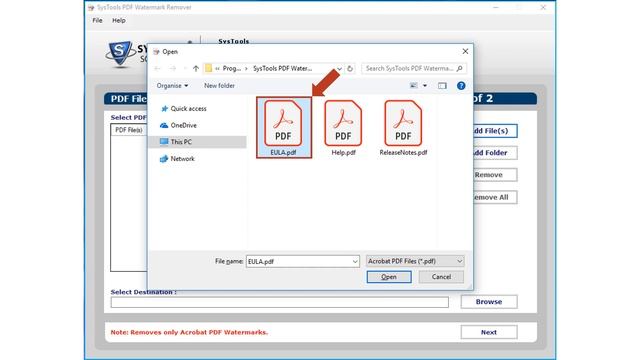Viewport: 640px width, 360px height.
Task: Open the Help menu
Action: 119,20
